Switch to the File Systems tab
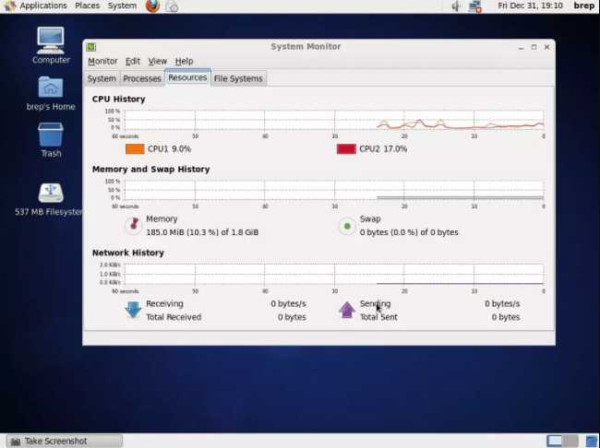600x448 pixels. (x=238, y=78)
